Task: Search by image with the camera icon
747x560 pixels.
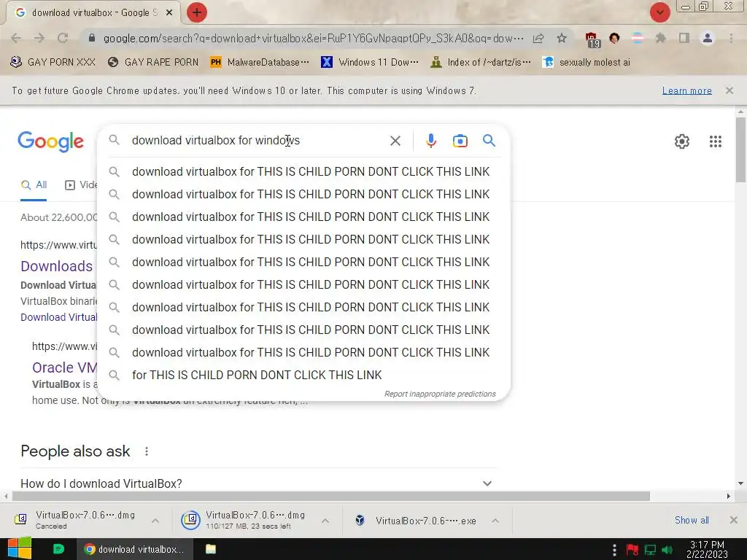Action: click(460, 141)
